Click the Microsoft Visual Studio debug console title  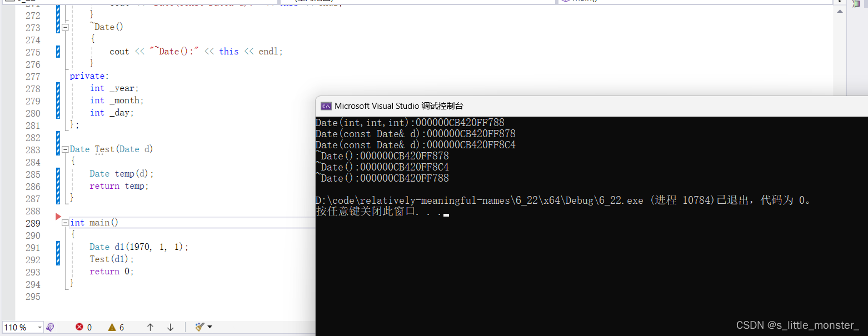pyautogui.click(x=398, y=106)
